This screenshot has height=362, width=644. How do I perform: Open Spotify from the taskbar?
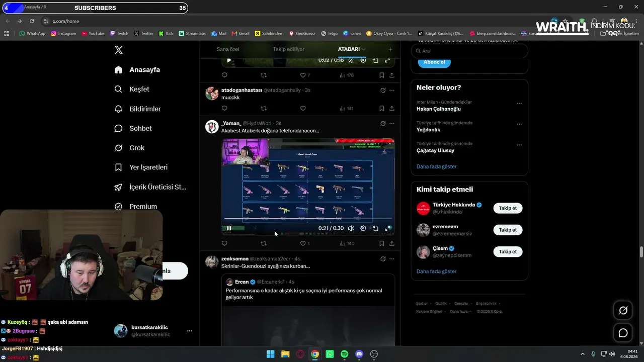tap(344, 354)
